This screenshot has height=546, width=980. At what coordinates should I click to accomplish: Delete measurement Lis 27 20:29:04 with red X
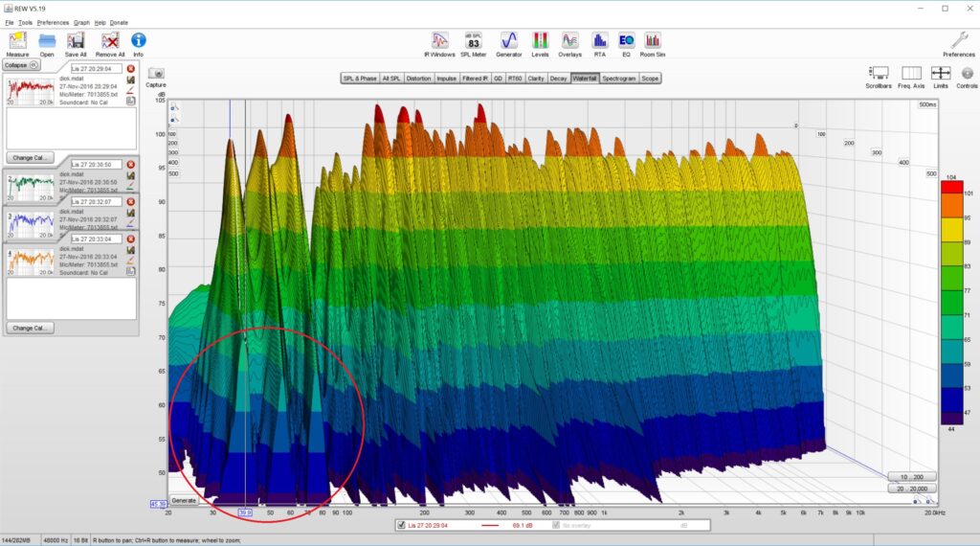click(130, 69)
